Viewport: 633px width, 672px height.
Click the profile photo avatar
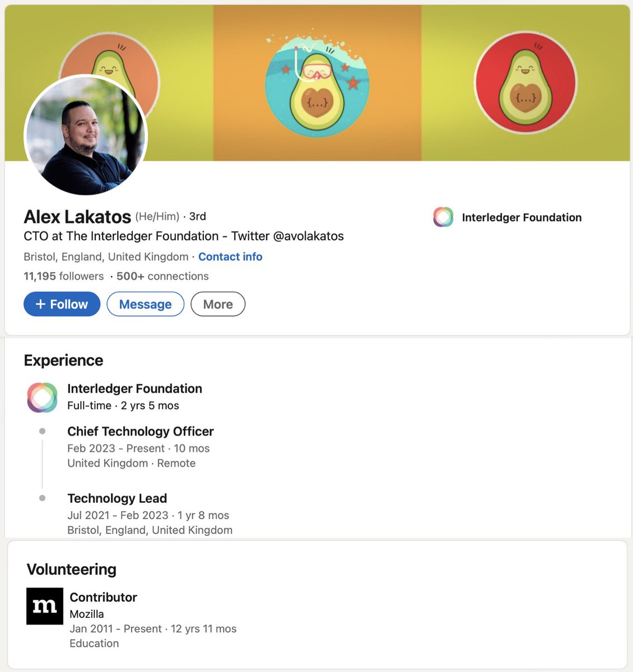(x=86, y=136)
